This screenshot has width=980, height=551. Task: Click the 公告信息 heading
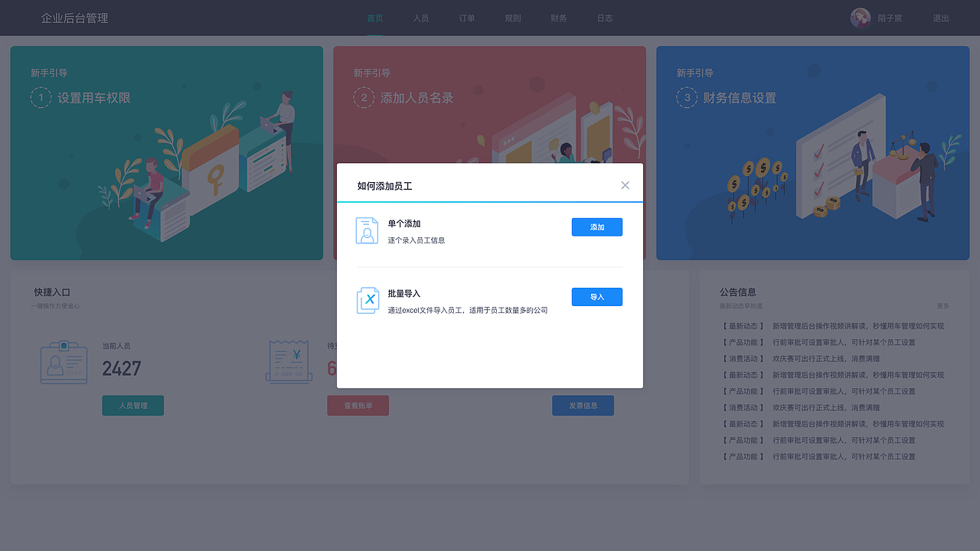(738, 292)
